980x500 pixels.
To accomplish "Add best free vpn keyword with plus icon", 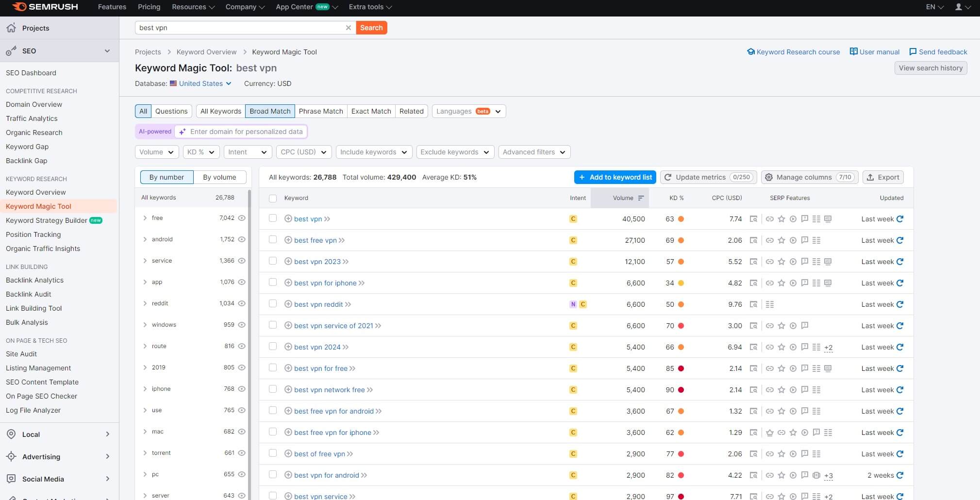I will pos(288,240).
